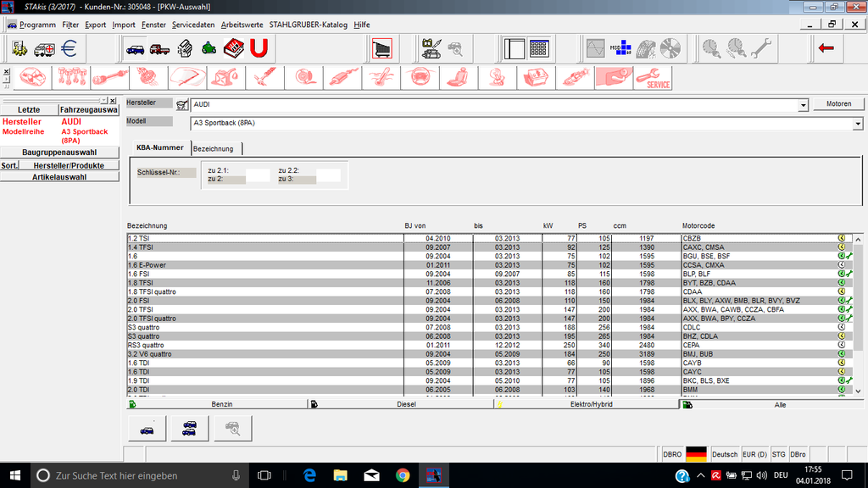Open the brake disc category

point(304,77)
